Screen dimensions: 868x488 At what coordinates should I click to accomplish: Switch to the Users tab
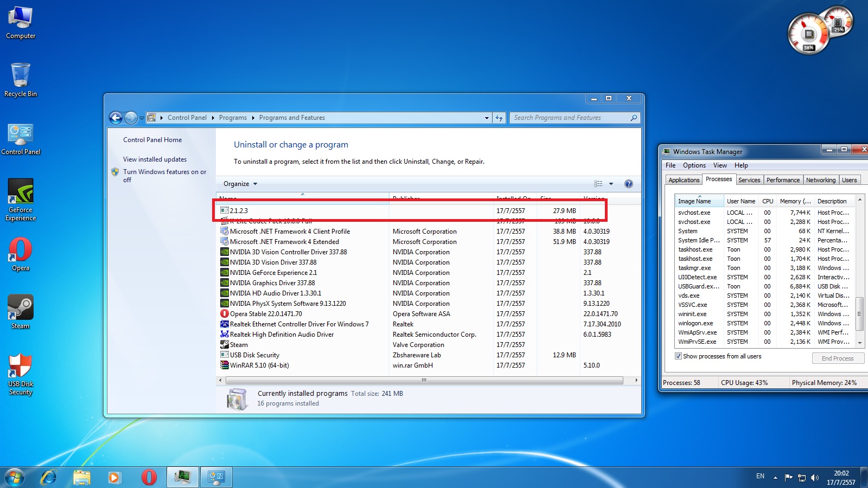(850, 180)
